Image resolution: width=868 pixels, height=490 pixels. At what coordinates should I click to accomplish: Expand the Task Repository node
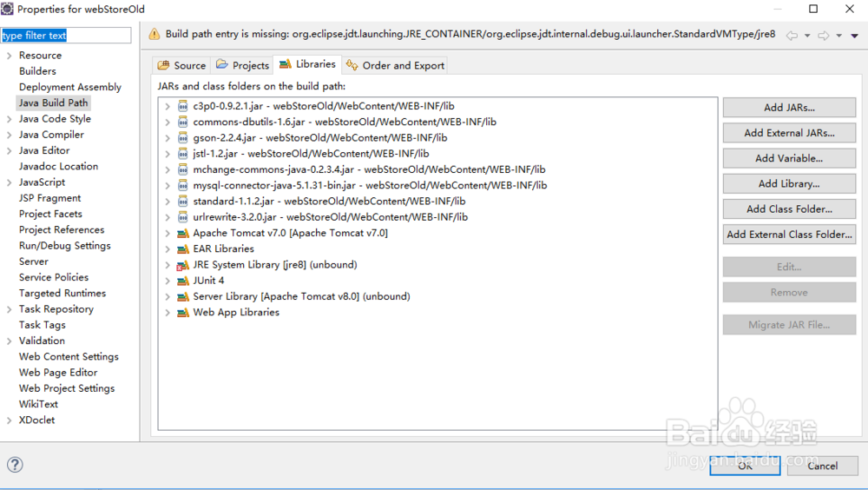[9, 309]
